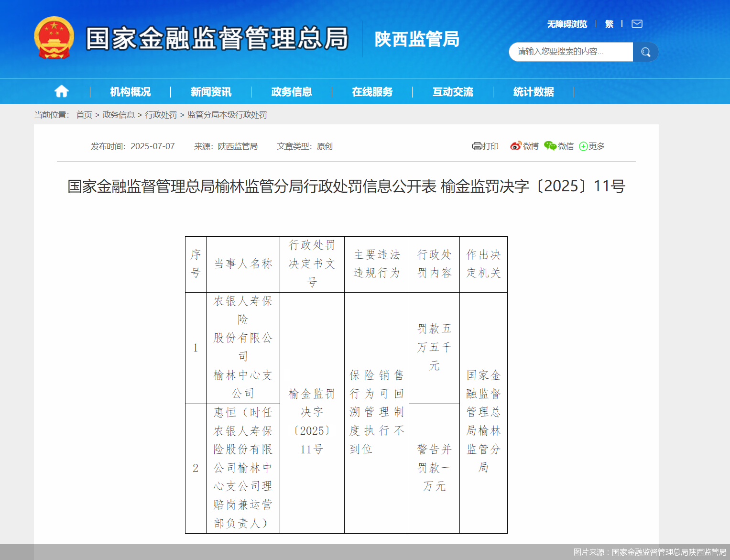The image size is (730, 560).
Task: Click the 陕西监管局 header title
Action: tap(417, 39)
